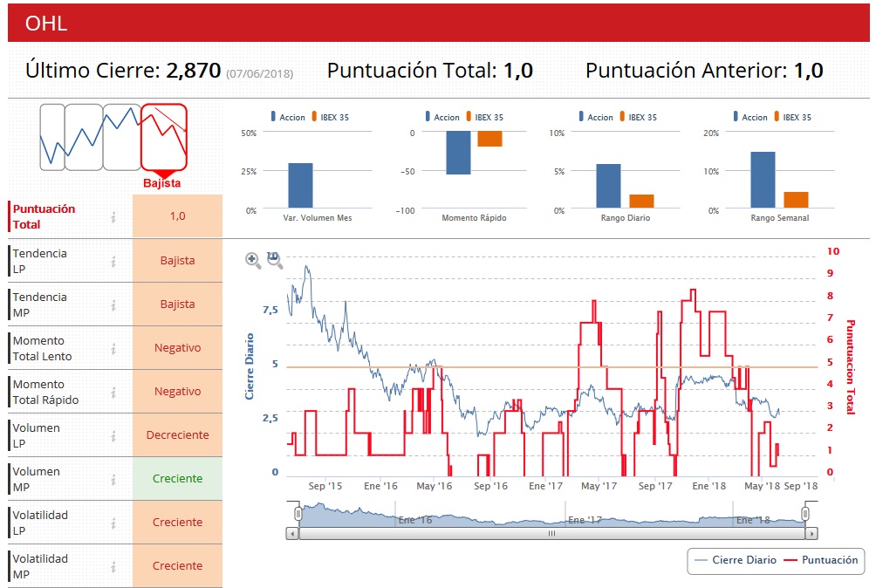Screen dimensions: 876x588
Task: Open info icon for Momento Total Rápido
Action: click(x=113, y=392)
